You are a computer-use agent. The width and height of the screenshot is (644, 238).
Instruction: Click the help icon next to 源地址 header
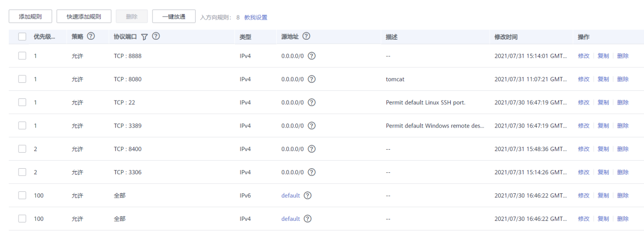[x=306, y=37]
